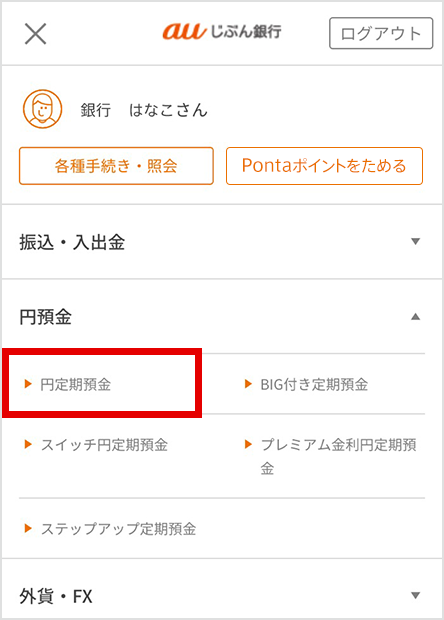Screen dimensions: 444x620
Task: Open ステップアップ定期預金 link
Action: click(x=118, y=529)
